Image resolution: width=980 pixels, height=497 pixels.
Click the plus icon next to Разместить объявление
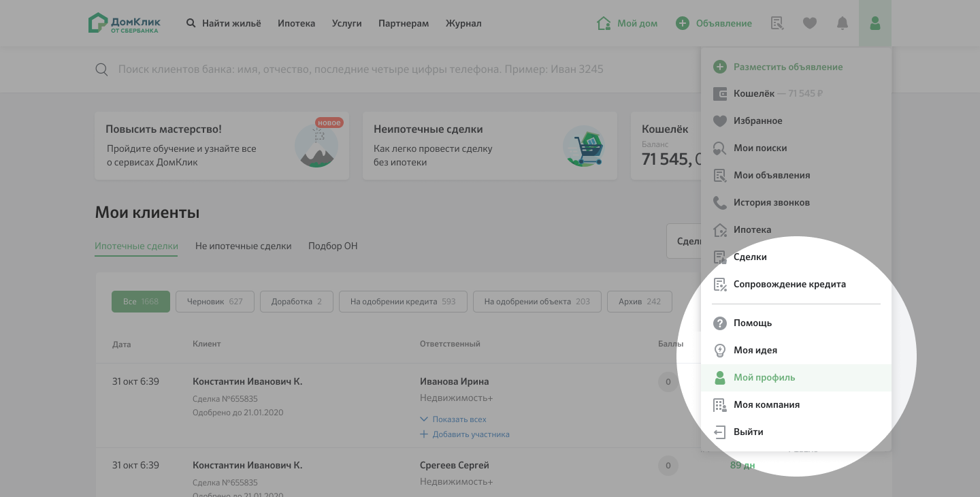pos(719,67)
